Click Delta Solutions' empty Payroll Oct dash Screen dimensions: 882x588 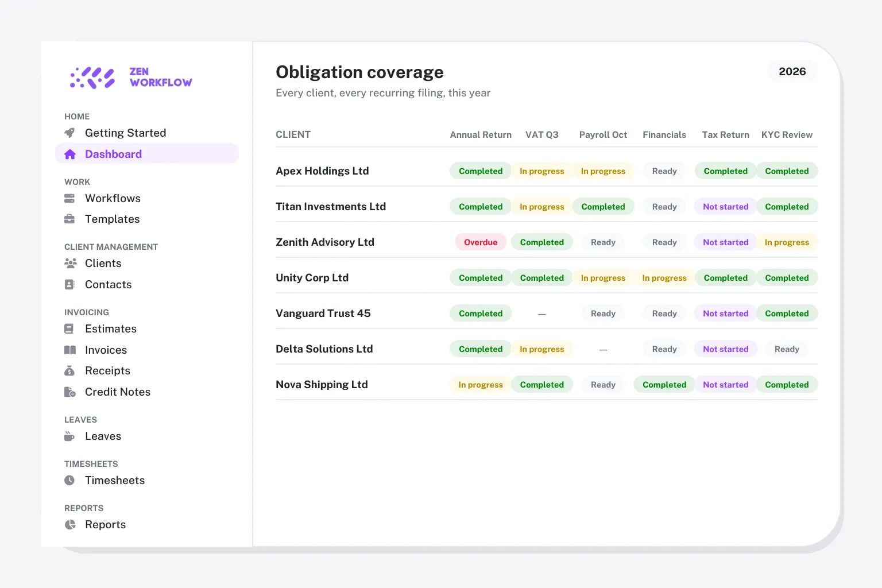tap(603, 349)
